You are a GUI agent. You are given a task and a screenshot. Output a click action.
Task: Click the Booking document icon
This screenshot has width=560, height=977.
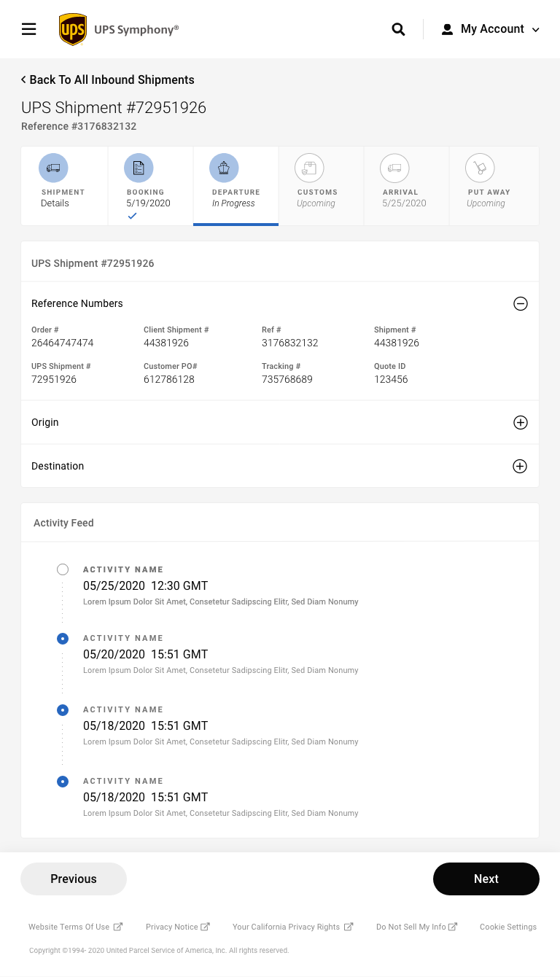(139, 168)
